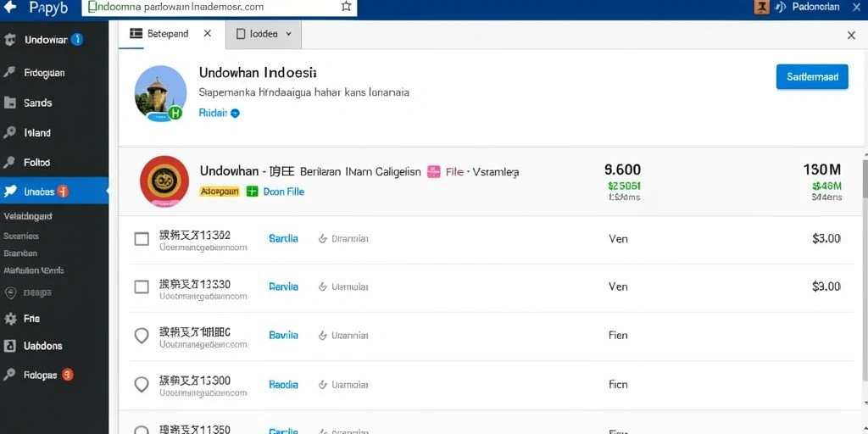Click the blue Sartlemaad button
The width and height of the screenshot is (868, 434).
(x=812, y=77)
